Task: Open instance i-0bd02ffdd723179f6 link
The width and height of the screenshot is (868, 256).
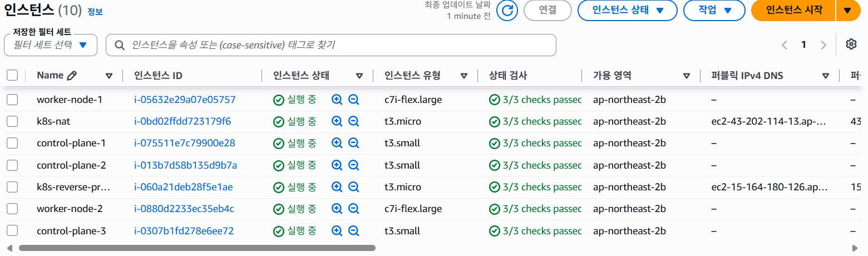Action: pyautogui.click(x=183, y=121)
